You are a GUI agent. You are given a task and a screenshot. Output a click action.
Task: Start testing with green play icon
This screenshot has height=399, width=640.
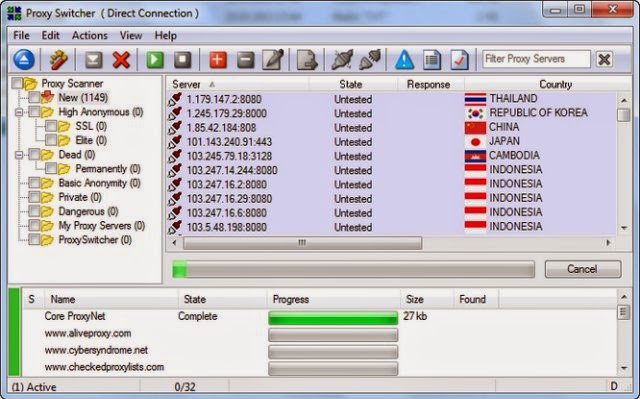click(155, 60)
